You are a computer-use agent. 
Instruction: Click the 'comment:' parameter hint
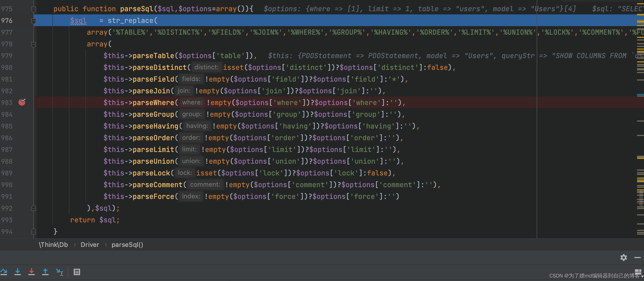coord(205,184)
